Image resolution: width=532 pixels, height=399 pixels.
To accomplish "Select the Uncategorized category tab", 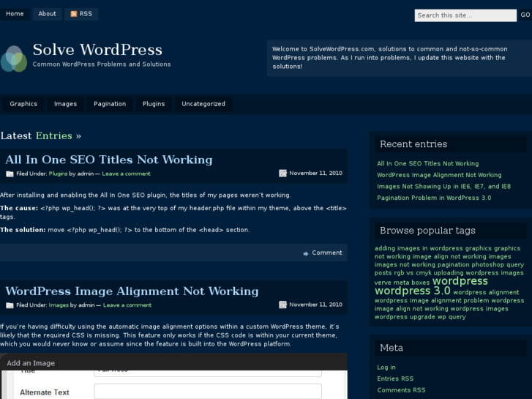I will 203,104.
